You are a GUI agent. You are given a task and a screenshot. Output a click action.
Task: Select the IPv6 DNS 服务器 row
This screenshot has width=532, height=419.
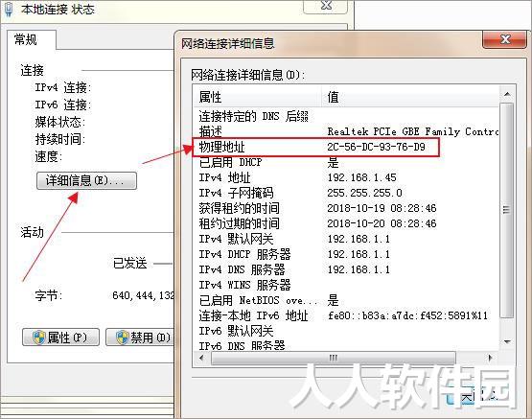(x=346, y=345)
